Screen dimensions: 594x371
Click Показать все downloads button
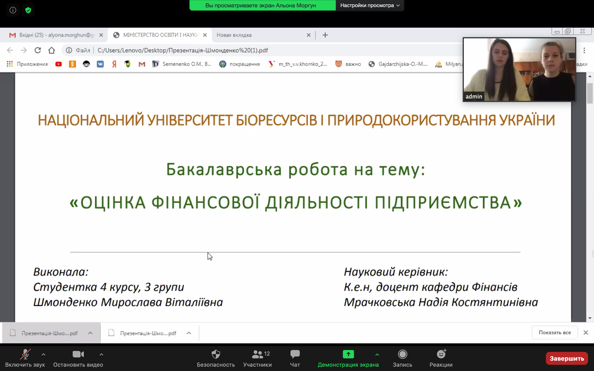click(555, 332)
